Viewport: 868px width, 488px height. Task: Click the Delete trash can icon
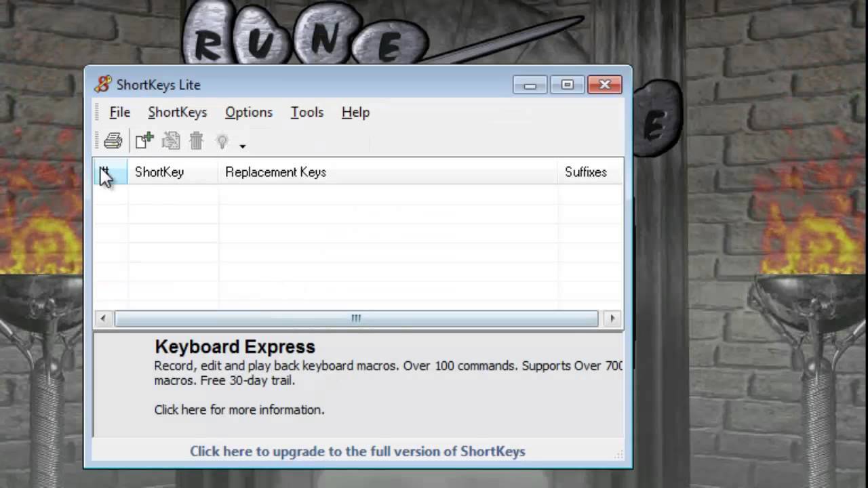[197, 140]
